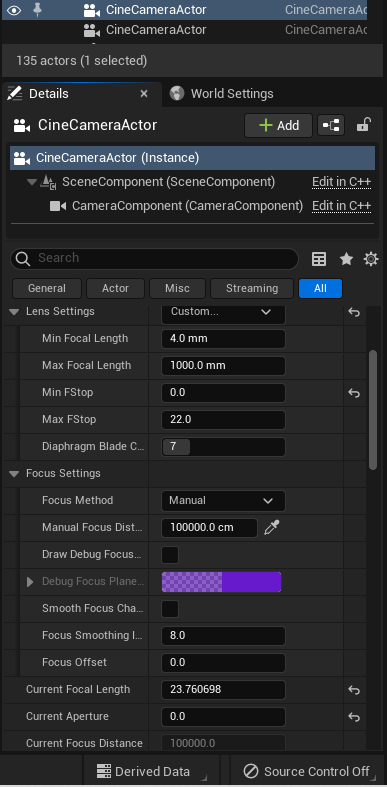This screenshot has height=787, width=387.
Task: Select the Misc filter tab
Action: [177, 289]
